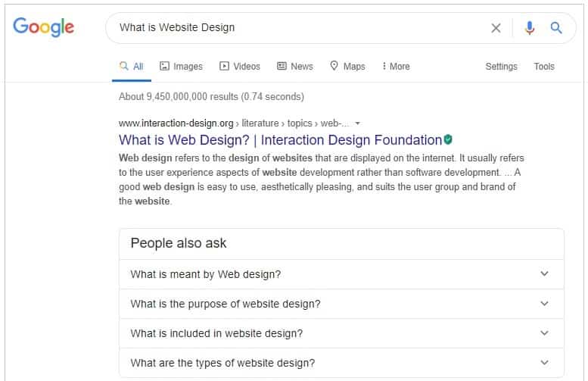Click the result snippet beginning "Web design refers"
Viewport: 588px width, 381px height.
(322, 180)
